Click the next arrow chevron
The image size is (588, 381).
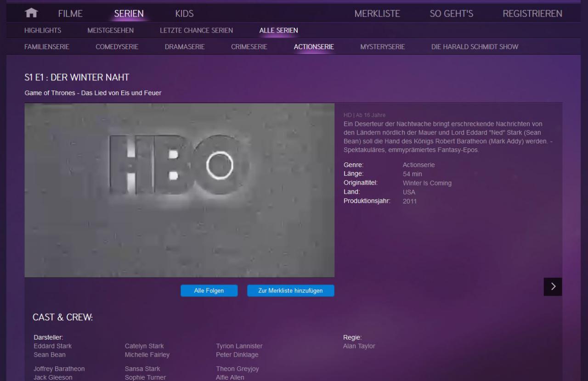point(553,286)
